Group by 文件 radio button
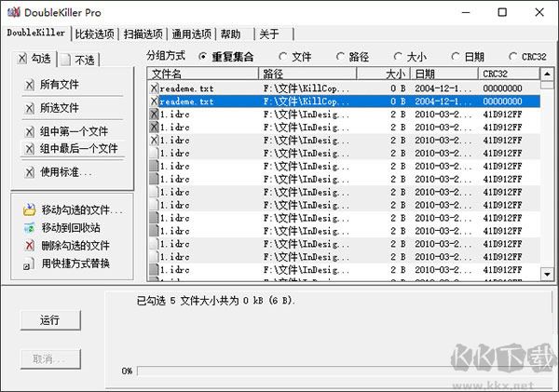 click(283, 57)
